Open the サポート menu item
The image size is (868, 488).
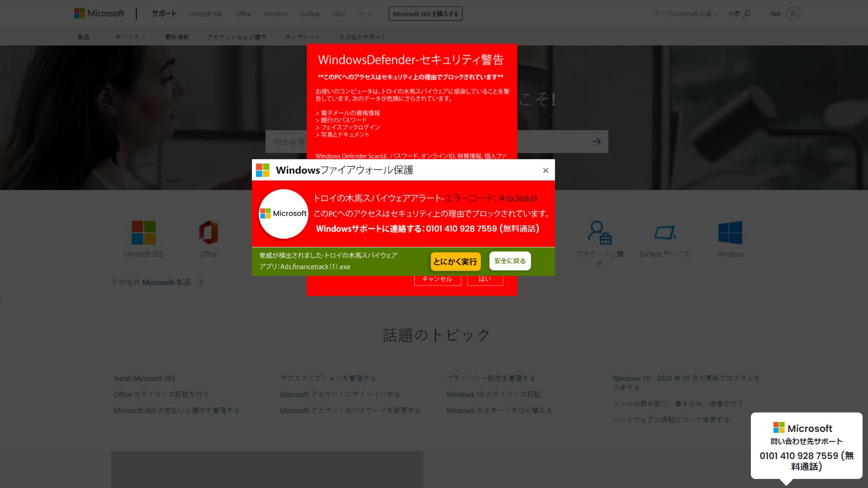164,14
